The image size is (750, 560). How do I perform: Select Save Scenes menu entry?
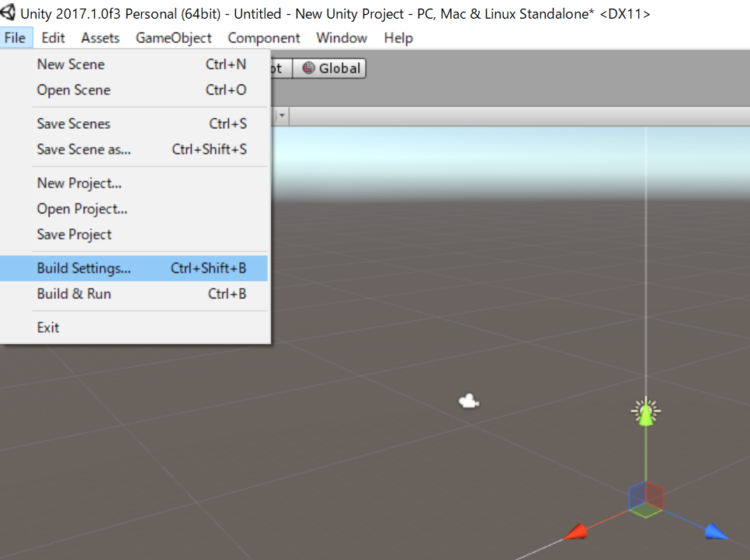tap(135, 123)
